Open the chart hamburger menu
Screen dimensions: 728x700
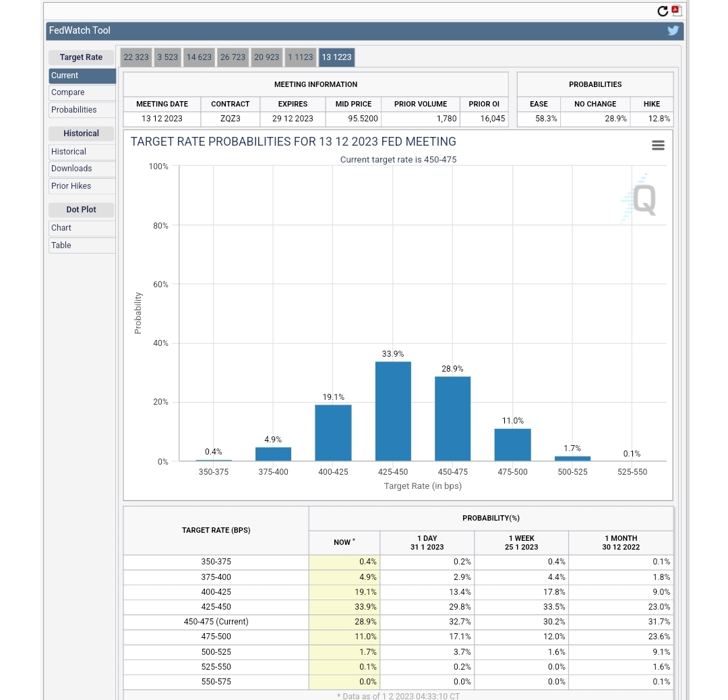[x=658, y=146]
